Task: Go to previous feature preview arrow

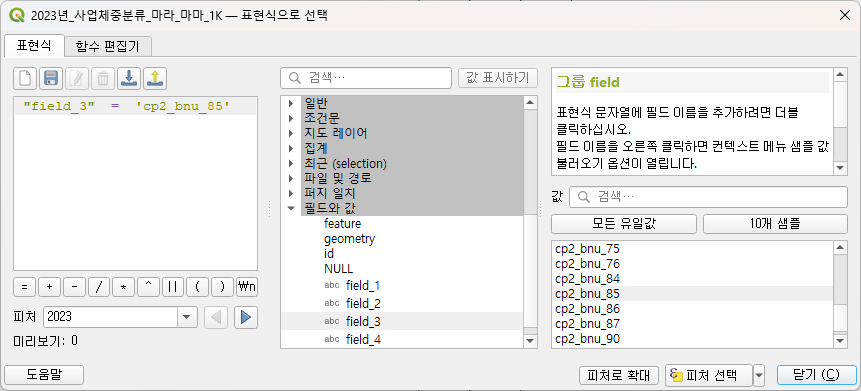Action: pos(216,317)
